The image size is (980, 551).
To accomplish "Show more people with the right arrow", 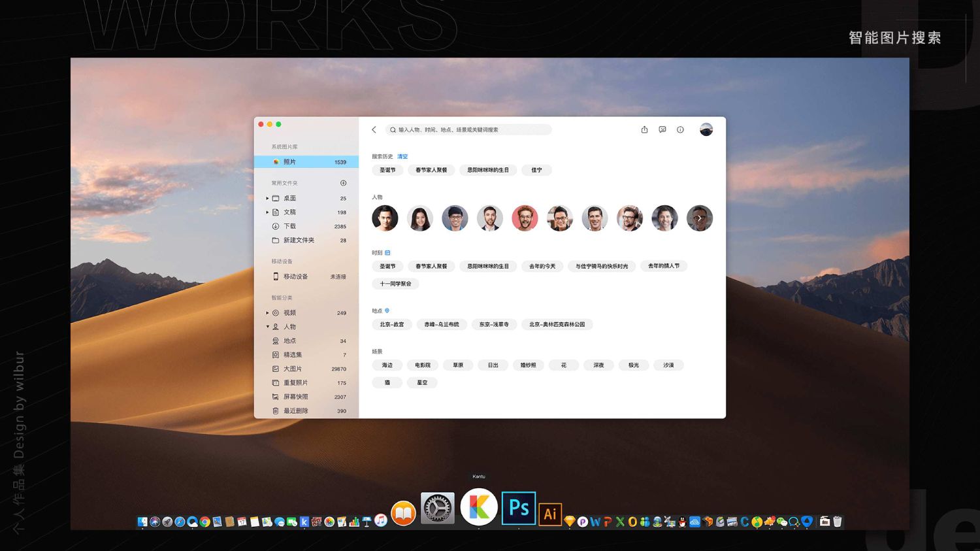I will (700, 218).
